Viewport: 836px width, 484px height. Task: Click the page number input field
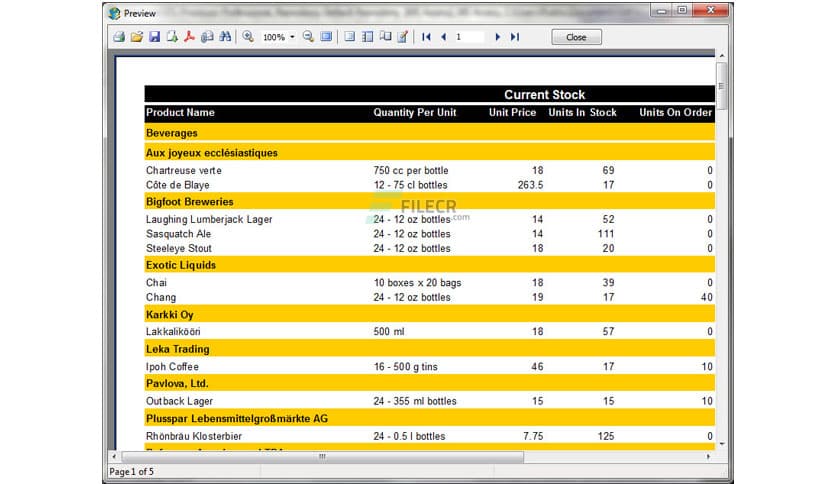469,37
